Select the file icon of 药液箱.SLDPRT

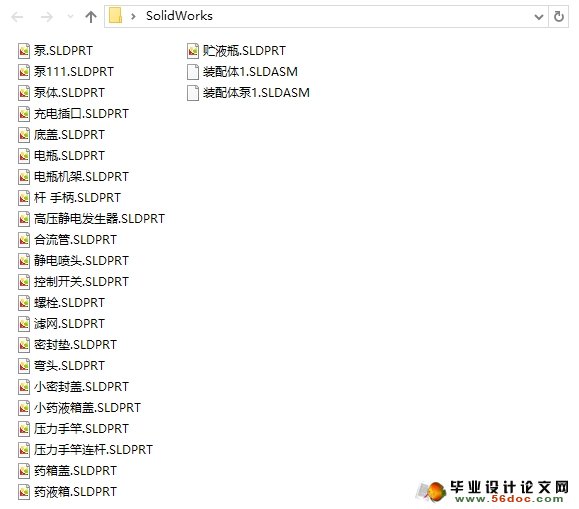tap(24, 493)
